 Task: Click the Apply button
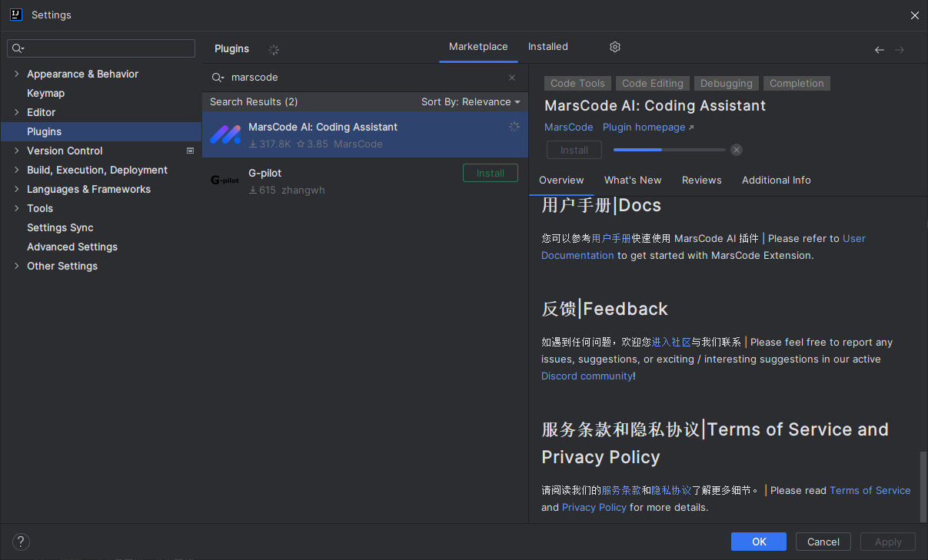(x=888, y=542)
